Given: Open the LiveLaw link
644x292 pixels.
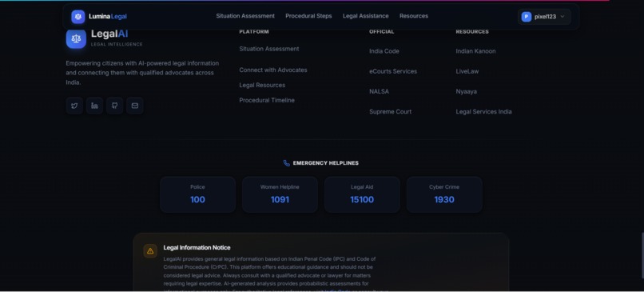Looking at the screenshot, I should [467, 71].
